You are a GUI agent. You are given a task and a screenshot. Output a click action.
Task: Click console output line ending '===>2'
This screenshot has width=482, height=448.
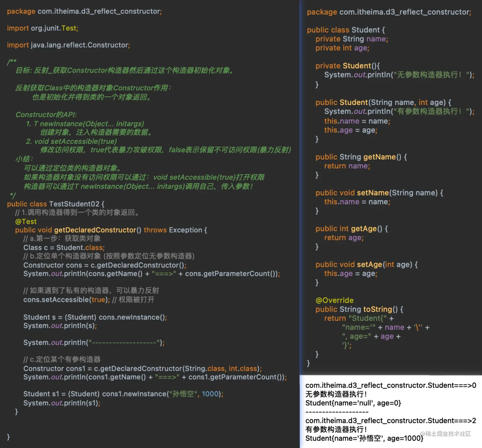[391, 421]
